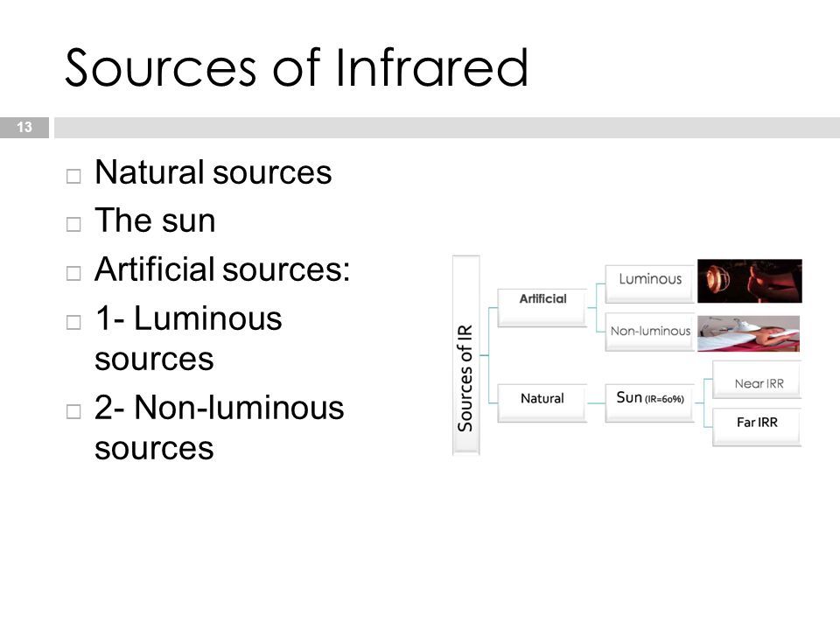Click the bullet square beside 'Natural sources'
The image size is (840, 630).
click(73, 176)
